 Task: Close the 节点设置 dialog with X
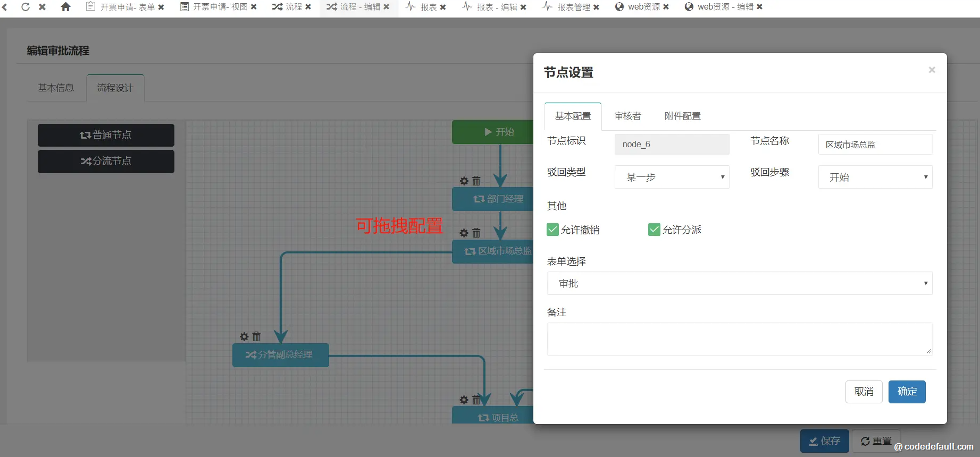(932, 70)
